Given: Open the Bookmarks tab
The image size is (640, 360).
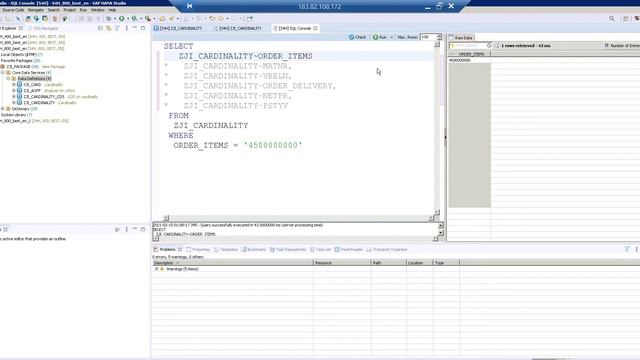Looking at the screenshot, I should point(253,249).
